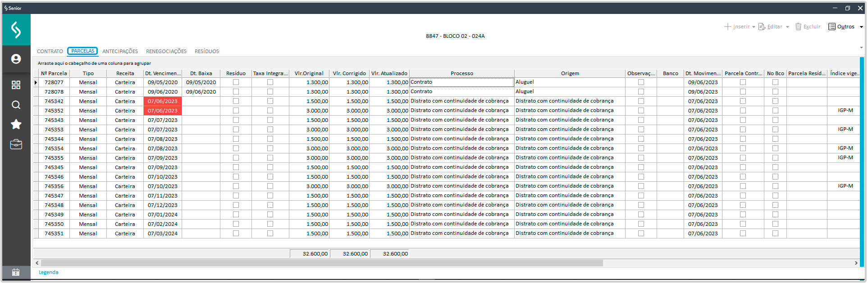Image resolution: width=868 pixels, height=283 pixels.
Task: Open favorites star icon in sidebar
Action: pyautogui.click(x=16, y=124)
